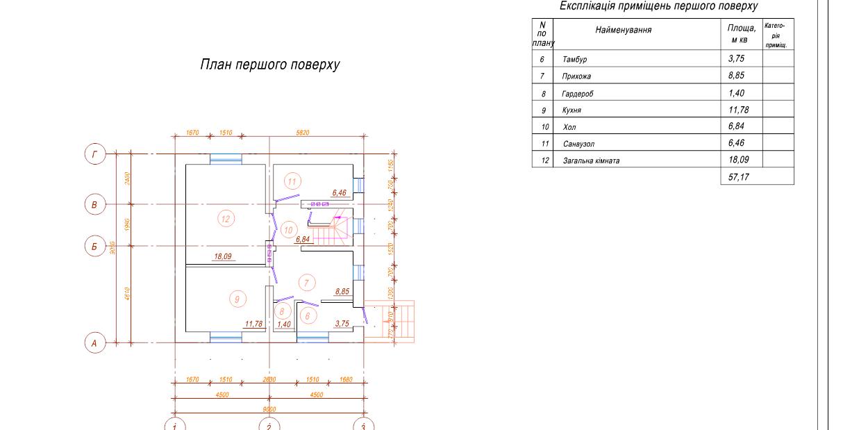The width and height of the screenshot is (868, 430).
Task: Click axis marker circle 3
Action: (x=362, y=425)
